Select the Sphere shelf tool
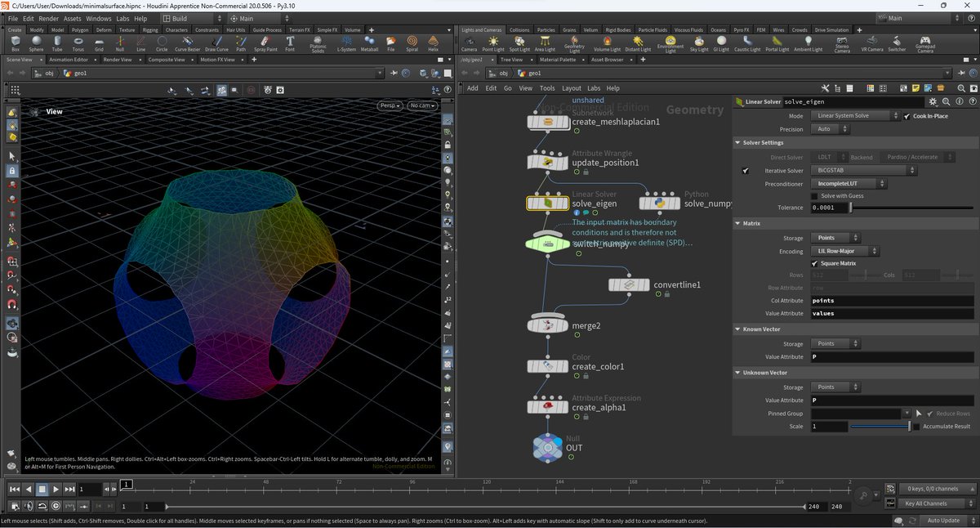 point(36,43)
